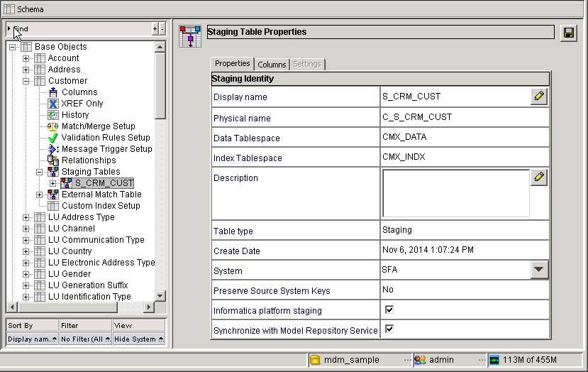The width and height of the screenshot is (588, 372).
Task: Click the pencil icon beside Description
Action: coord(539,177)
